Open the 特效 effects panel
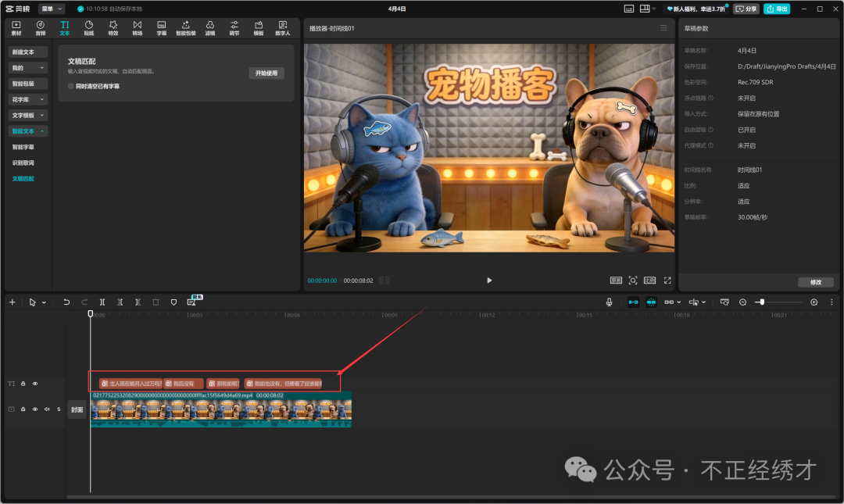Screen dimensions: 844x504 [x=113, y=28]
